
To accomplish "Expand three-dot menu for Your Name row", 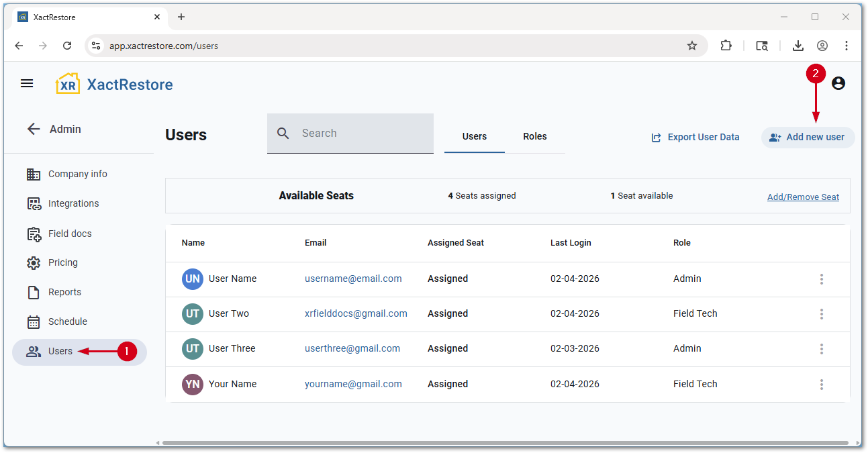I will coord(821,385).
